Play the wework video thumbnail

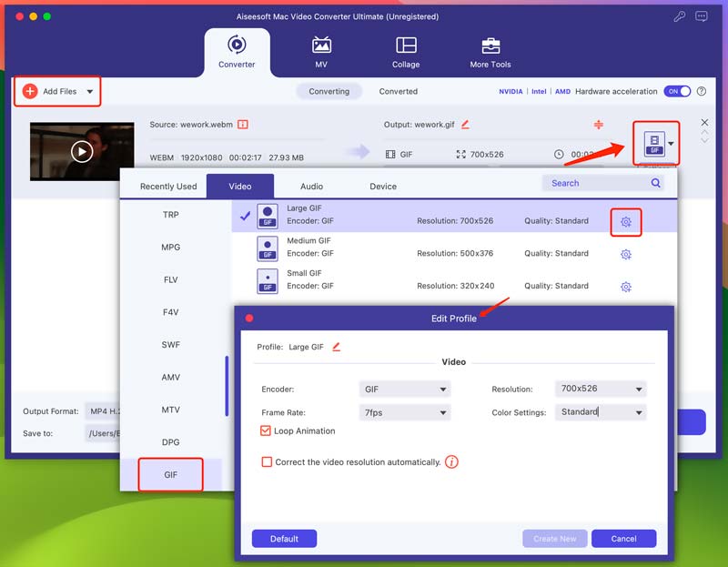82,152
